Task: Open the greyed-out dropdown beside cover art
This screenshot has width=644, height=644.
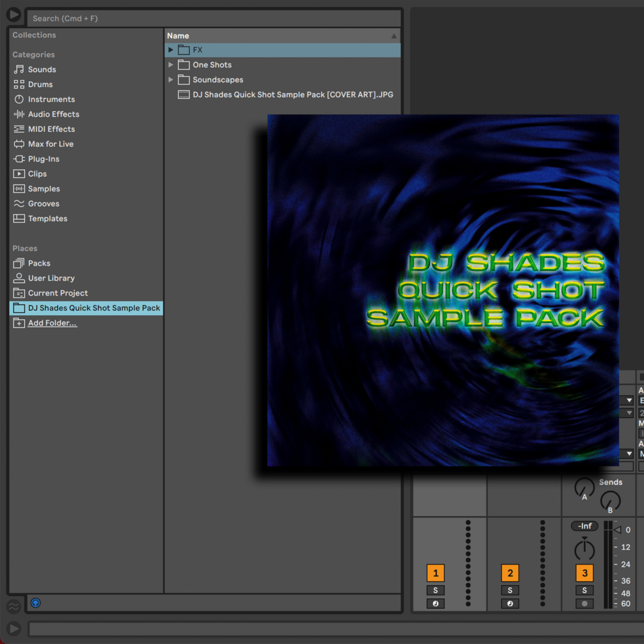Action: [x=629, y=413]
